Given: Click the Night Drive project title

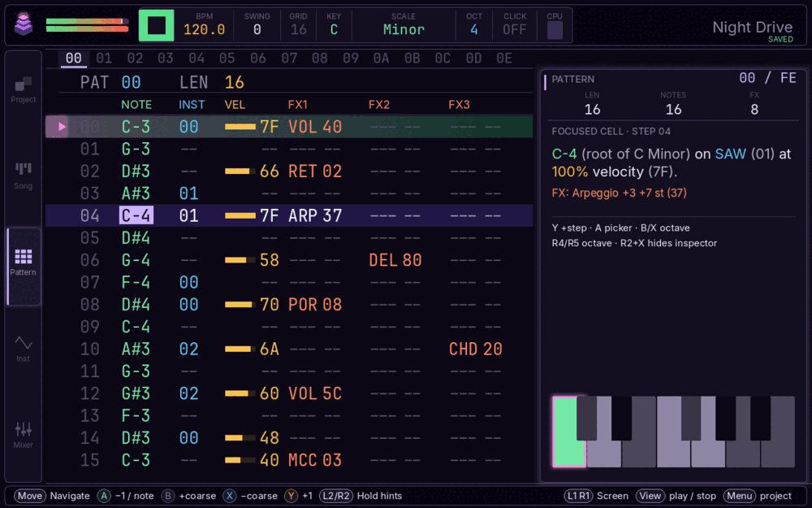Looking at the screenshot, I should [753, 27].
